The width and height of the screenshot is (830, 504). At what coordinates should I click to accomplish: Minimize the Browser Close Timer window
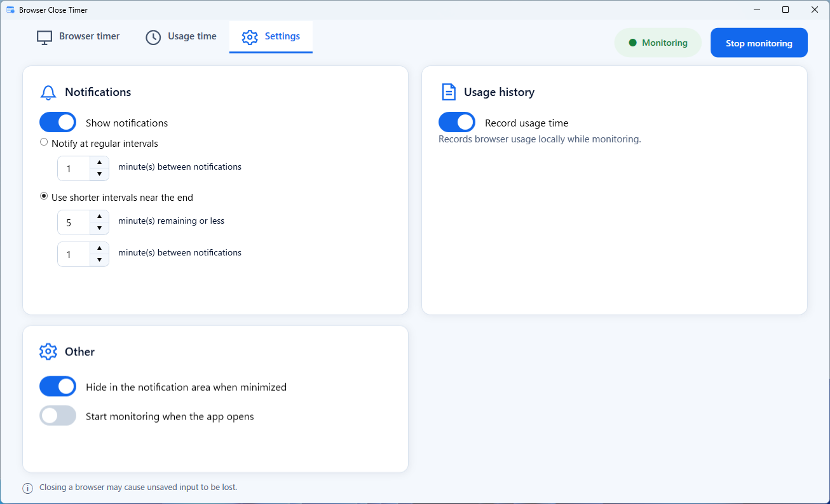(757, 10)
